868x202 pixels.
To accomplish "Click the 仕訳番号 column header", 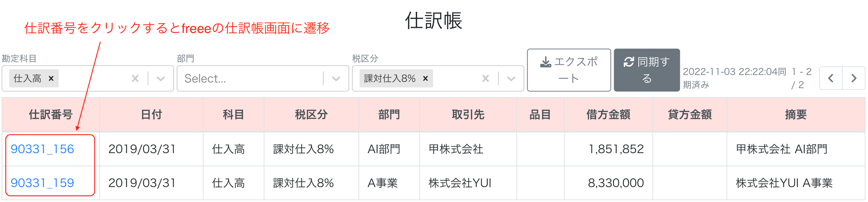I will pyautogui.click(x=51, y=115).
